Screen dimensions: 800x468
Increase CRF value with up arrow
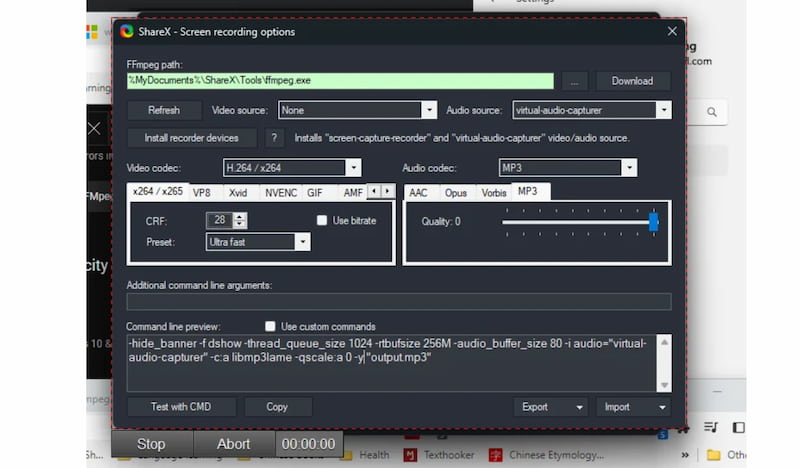coord(240,216)
